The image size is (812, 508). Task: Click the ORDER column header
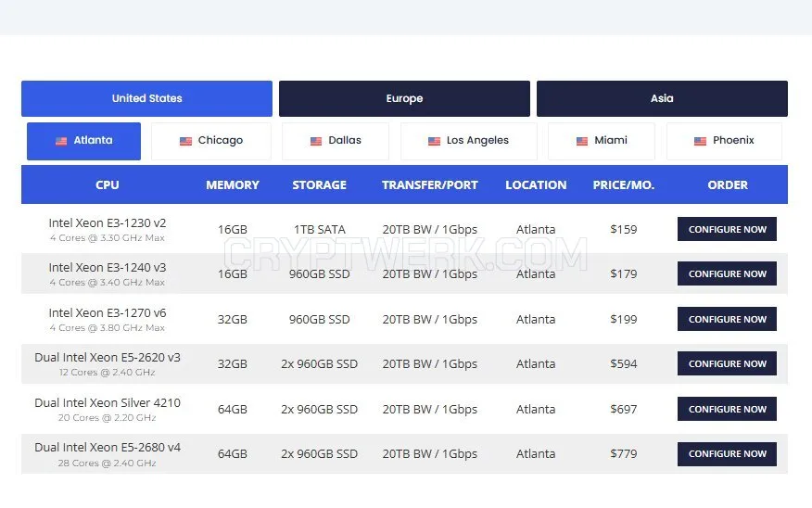click(x=728, y=184)
